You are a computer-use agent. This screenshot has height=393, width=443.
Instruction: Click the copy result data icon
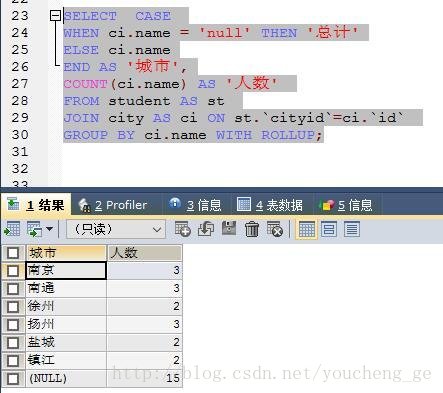click(x=35, y=229)
